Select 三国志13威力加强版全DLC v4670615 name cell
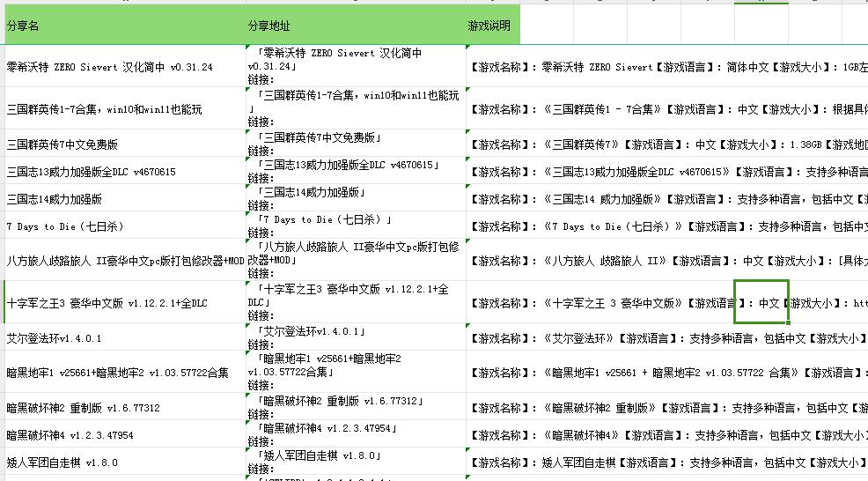This screenshot has height=481, width=868. click(125, 171)
